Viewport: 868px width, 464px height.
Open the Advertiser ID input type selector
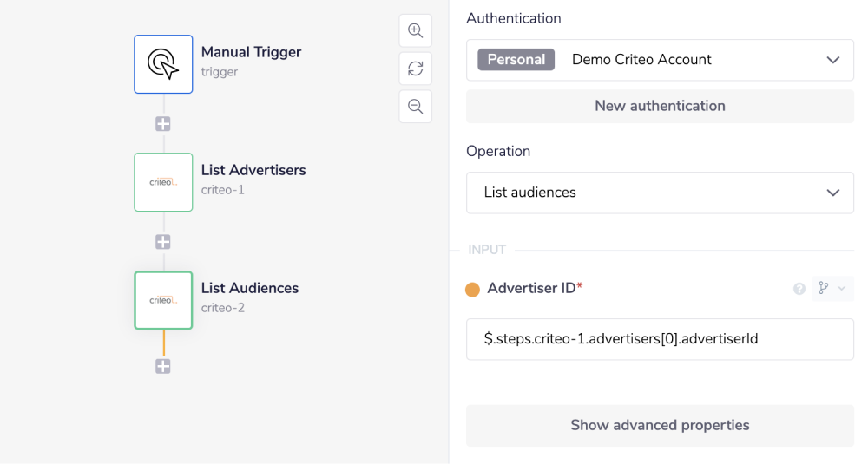[x=832, y=289]
